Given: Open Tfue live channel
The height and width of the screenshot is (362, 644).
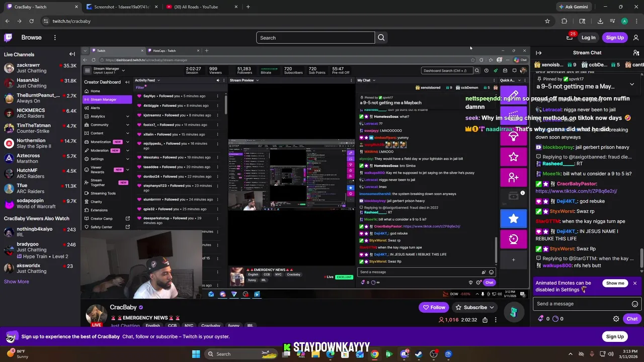Looking at the screenshot, I should 40,189.
